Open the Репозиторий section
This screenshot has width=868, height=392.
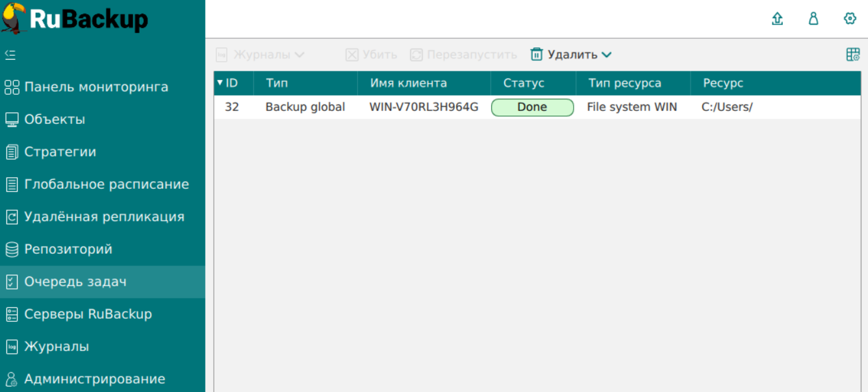pos(68,249)
